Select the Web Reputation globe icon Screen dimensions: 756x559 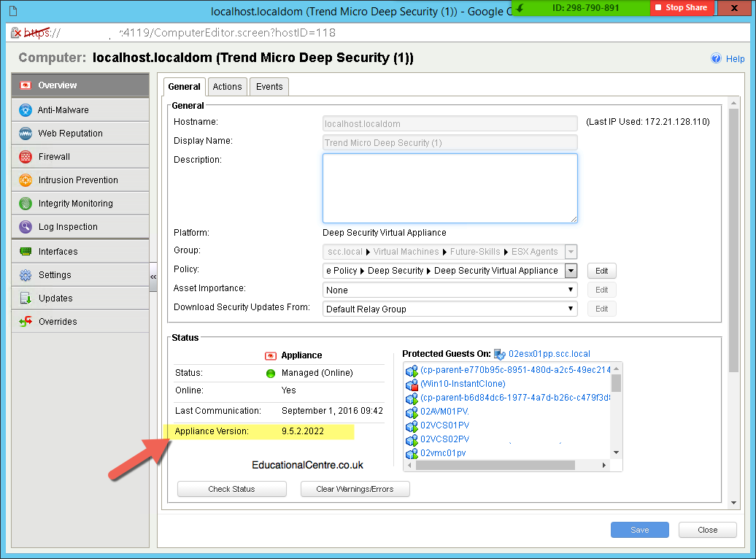26,133
